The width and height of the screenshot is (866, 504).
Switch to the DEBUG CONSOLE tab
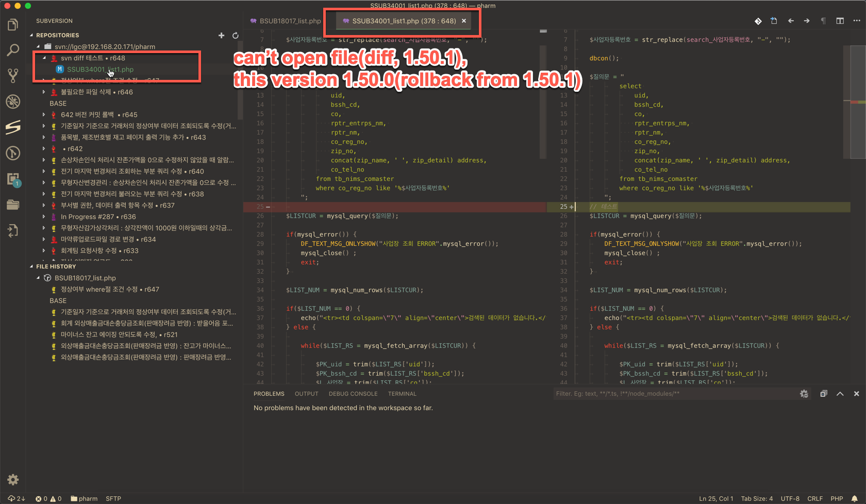(x=353, y=394)
